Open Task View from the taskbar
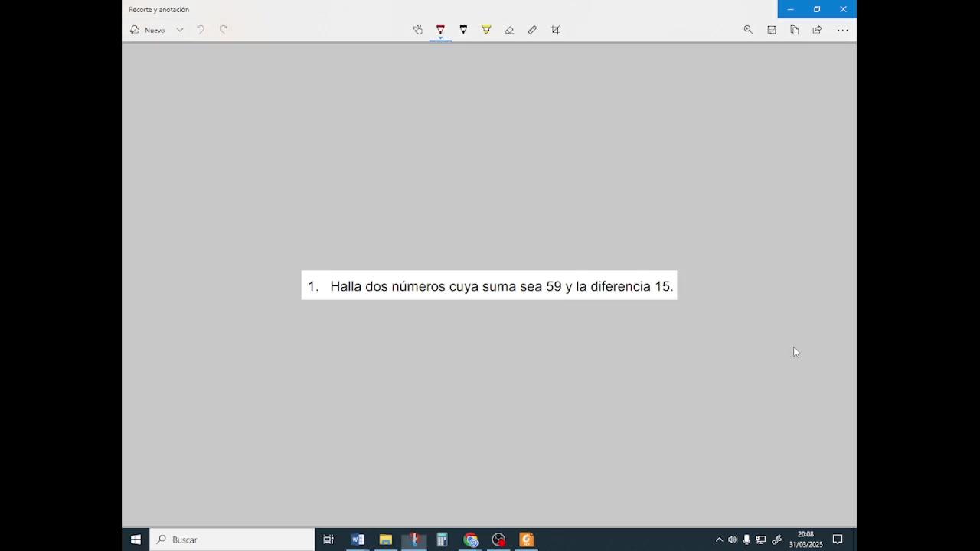Viewport: 980px width, 551px height. [x=328, y=540]
